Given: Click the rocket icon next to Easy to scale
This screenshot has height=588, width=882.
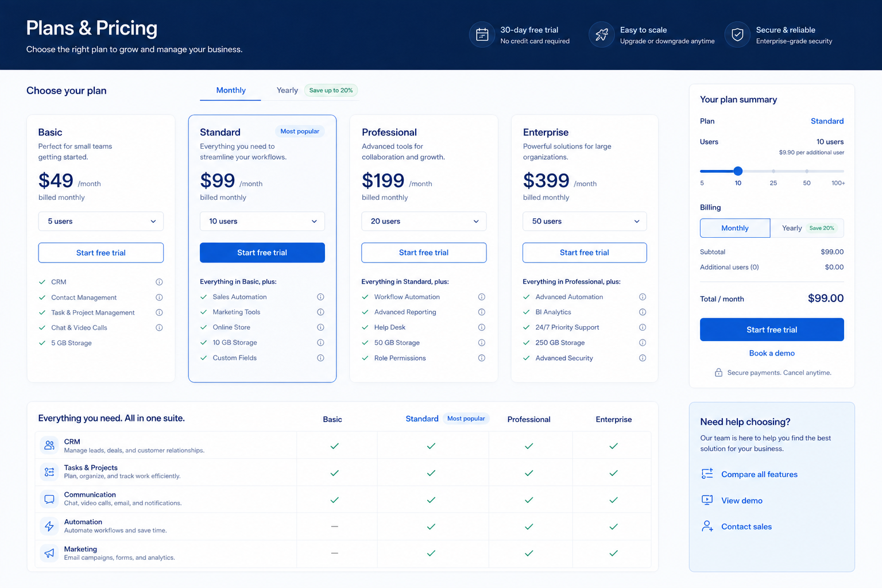Looking at the screenshot, I should click(x=602, y=35).
